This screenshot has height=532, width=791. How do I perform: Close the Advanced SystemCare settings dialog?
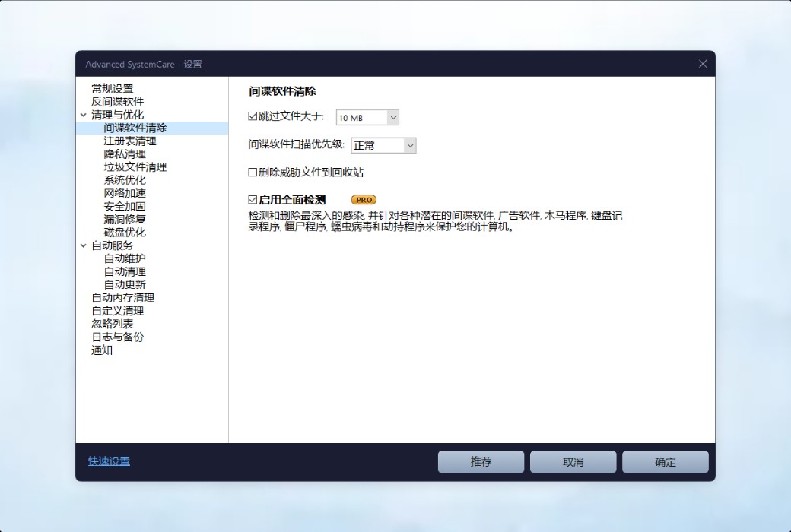pos(703,64)
